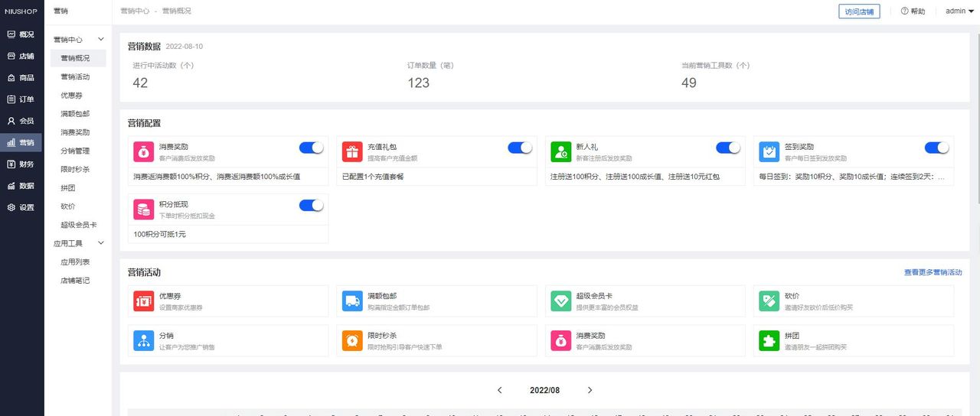Screen dimensions: 980x416
Task: Open the 数据 data icon in sidebar
Action: click(x=11, y=186)
